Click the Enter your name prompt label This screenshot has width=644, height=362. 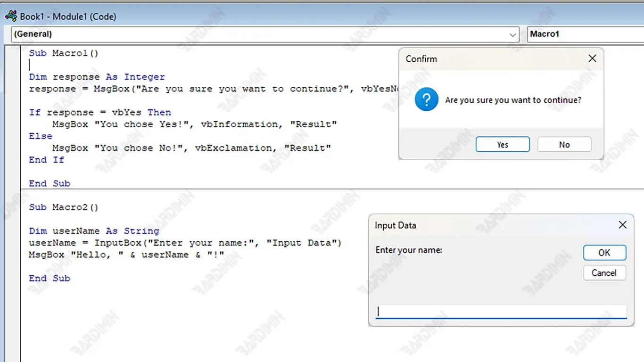pyautogui.click(x=409, y=250)
